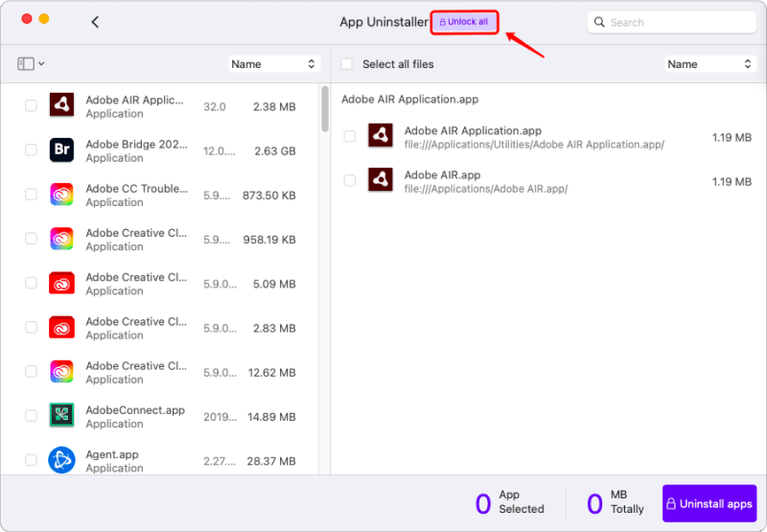Check the Adobe CC Trouble... checkbox

coord(31,195)
